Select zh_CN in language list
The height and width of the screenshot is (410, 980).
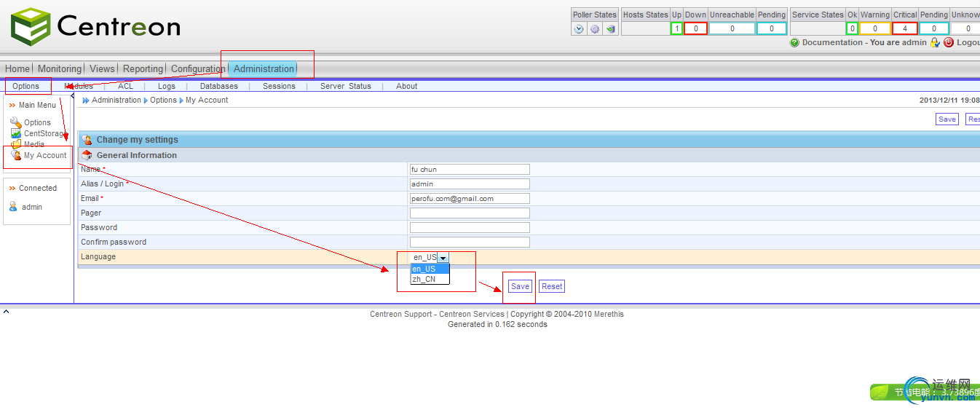pos(430,279)
